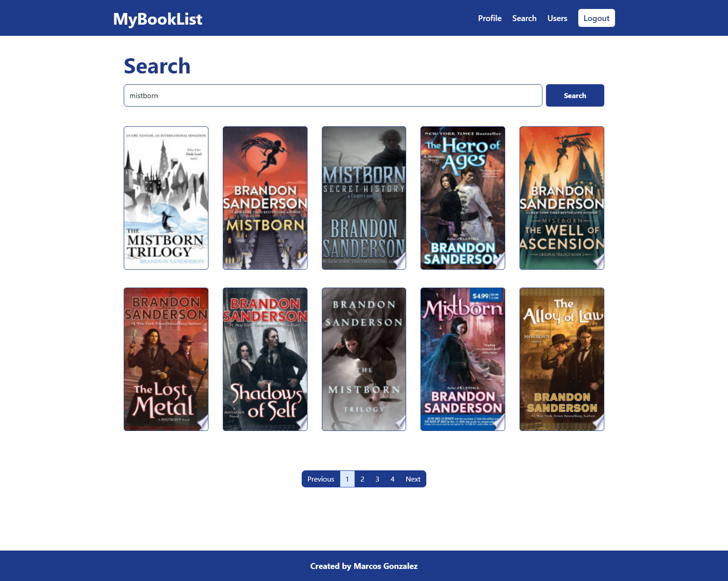This screenshot has height=581, width=728.
Task: Open The Hero of Ages cover
Action: pyautogui.click(x=463, y=198)
